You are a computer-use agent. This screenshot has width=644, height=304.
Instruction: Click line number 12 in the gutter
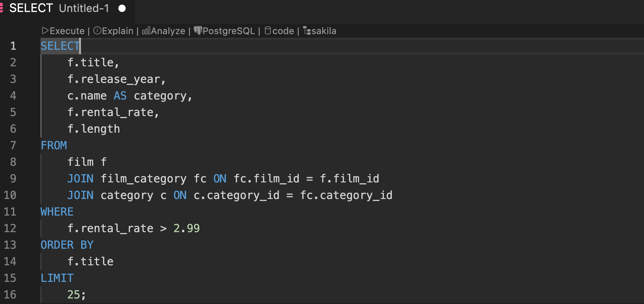pos(10,228)
